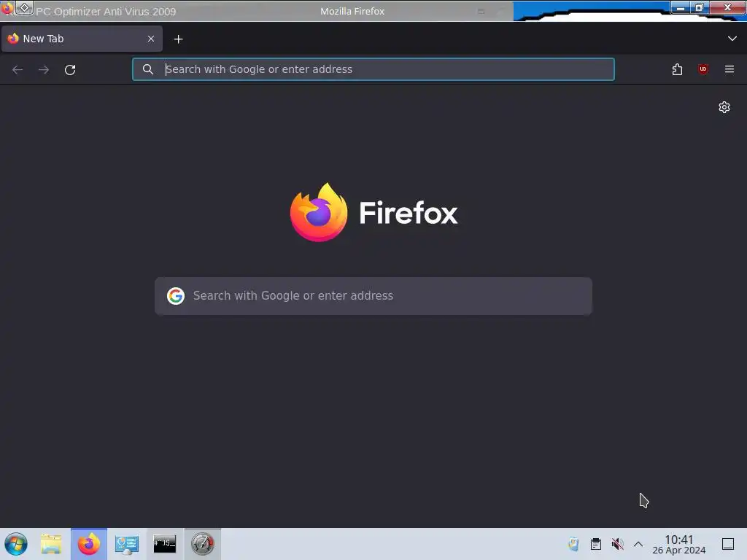This screenshot has width=747, height=560.
Task: Close the Mozilla Firefox window
Action: 727,7
